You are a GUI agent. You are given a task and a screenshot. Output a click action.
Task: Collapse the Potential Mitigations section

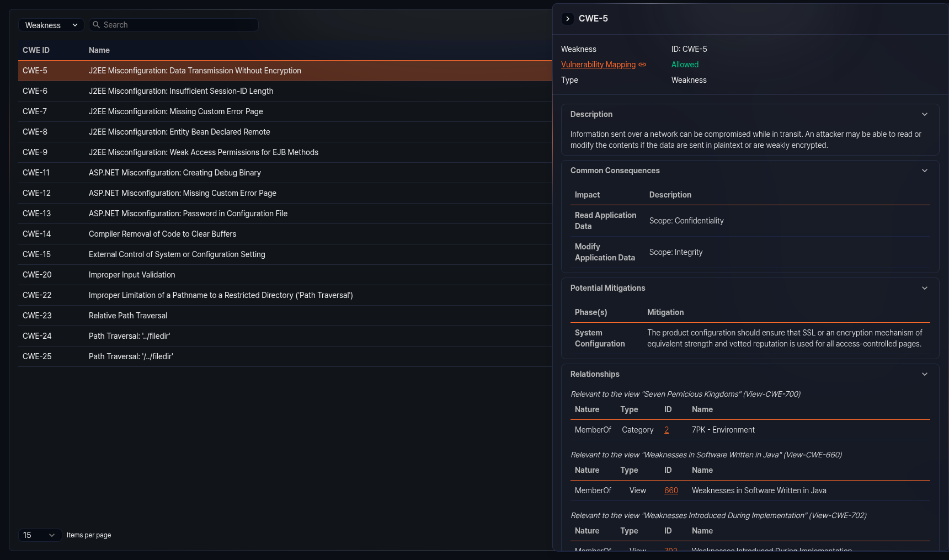(x=925, y=288)
